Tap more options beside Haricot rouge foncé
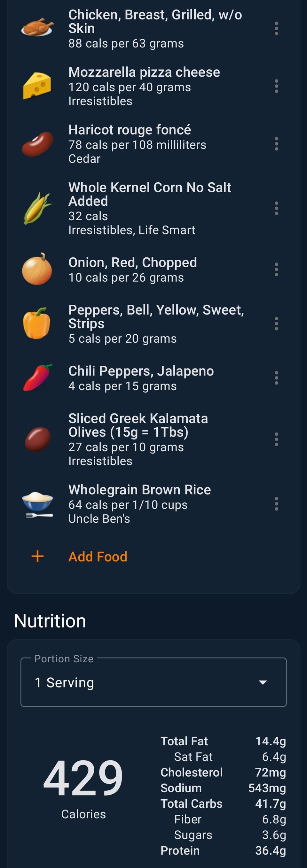Image resolution: width=307 pixels, height=868 pixels. (276, 144)
